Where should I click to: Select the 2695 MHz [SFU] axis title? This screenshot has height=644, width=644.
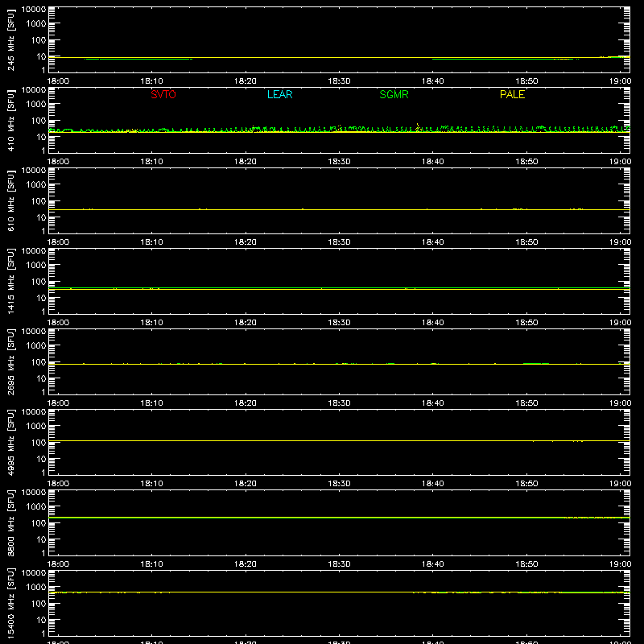(10, 361)
